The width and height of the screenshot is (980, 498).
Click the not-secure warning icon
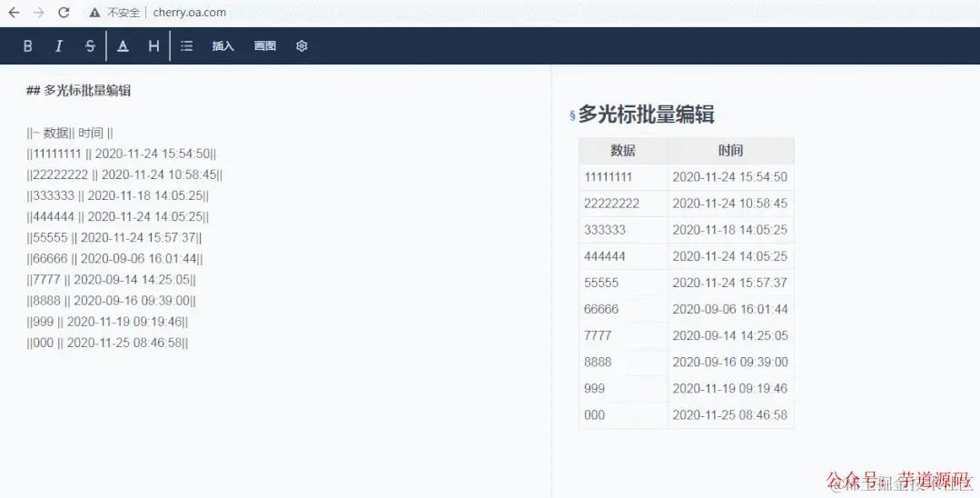tap(94, 13)
